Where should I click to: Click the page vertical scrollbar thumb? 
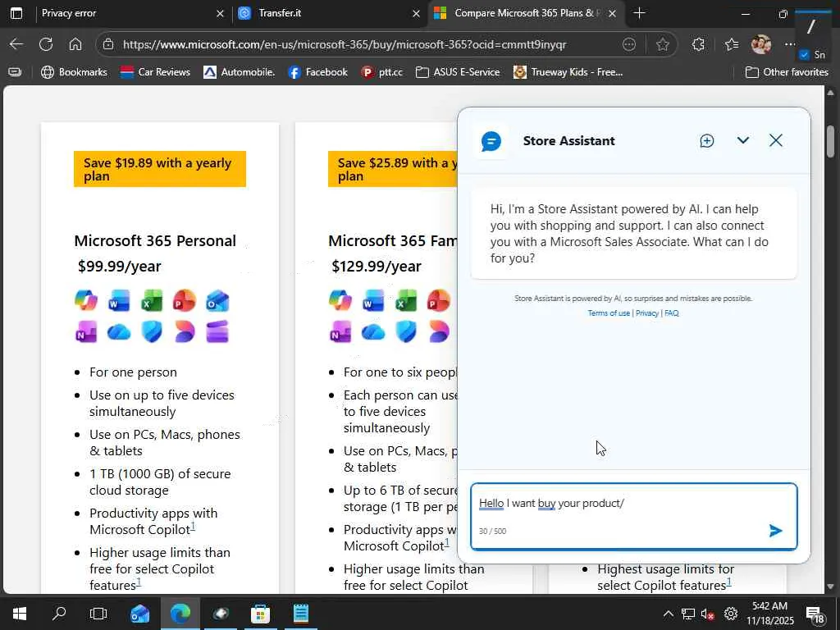click(x=830, y=141)
